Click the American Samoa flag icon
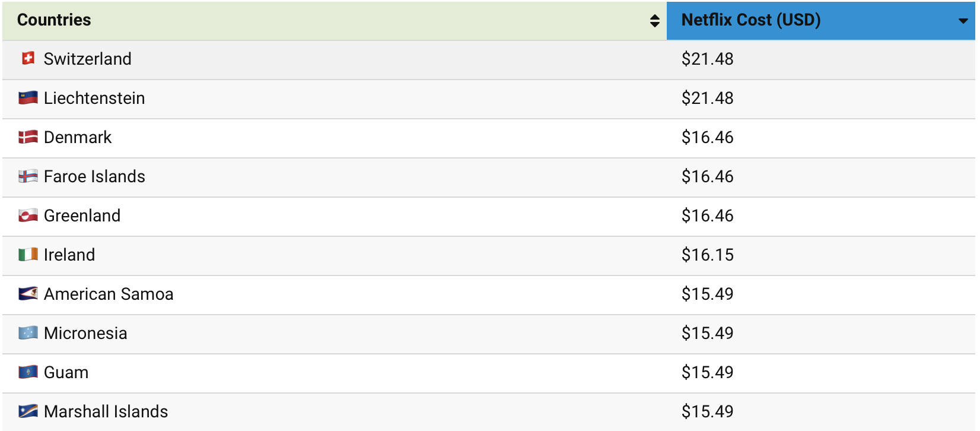The height and width of the screenshot is (431, 980). coord(28,294)
